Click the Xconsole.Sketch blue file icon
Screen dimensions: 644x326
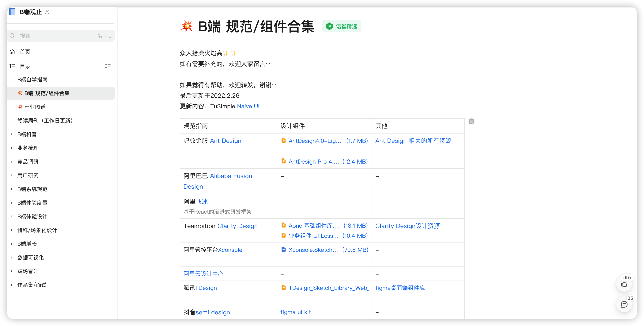pos(283,249)
